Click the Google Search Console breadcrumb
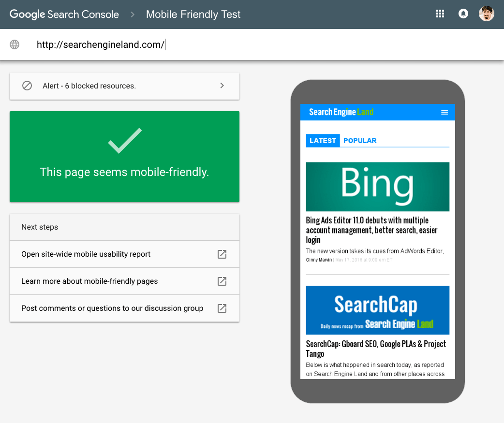The width and height of the screenshot is (504, 423). click(x=64, y=15)
